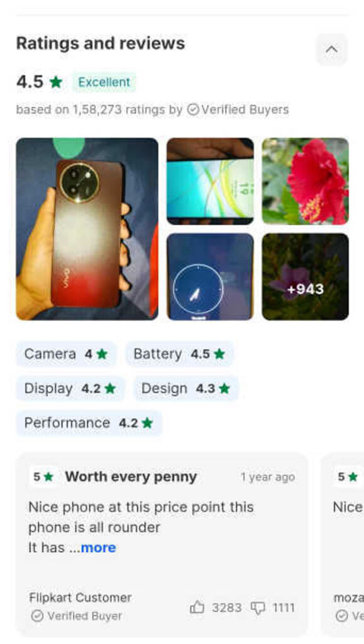The width and height of the screenshot is (364, 644).
Task: Open the compass screen photo
Action: 210,277
